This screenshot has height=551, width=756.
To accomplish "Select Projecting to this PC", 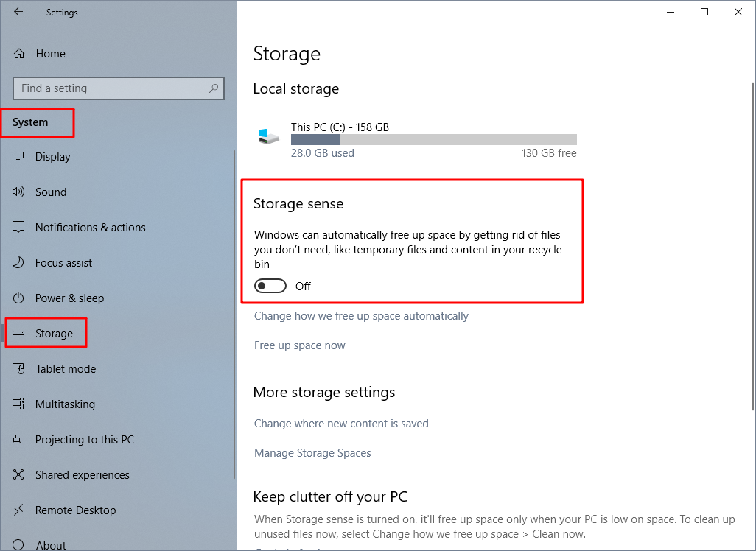I will (83, 439).
